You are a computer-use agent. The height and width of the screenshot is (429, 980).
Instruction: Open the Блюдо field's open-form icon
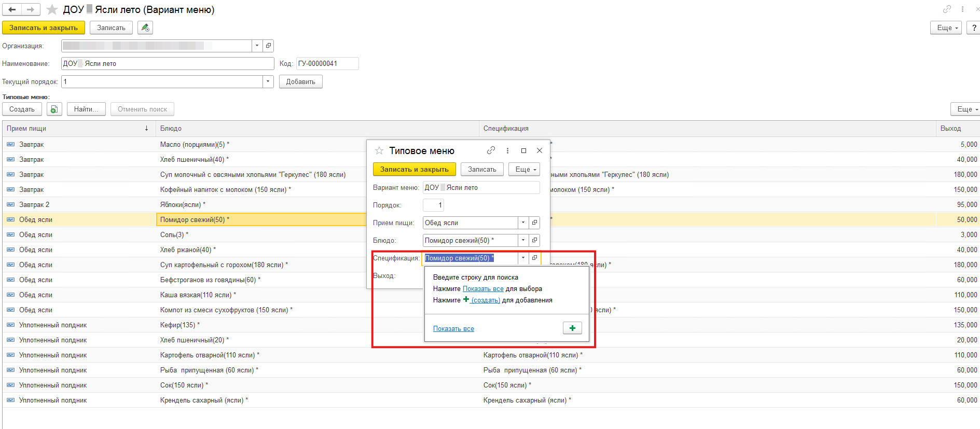click(x=534, y=240)
